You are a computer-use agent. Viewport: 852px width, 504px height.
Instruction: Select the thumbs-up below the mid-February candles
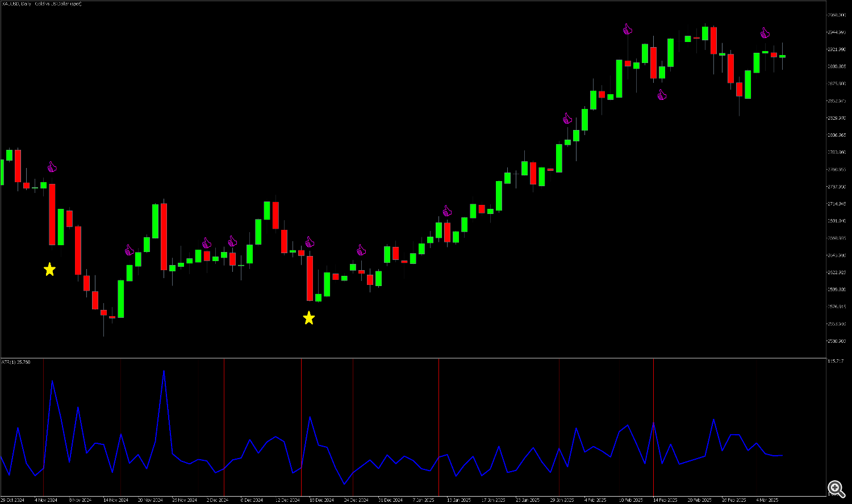tap(662, 95)
